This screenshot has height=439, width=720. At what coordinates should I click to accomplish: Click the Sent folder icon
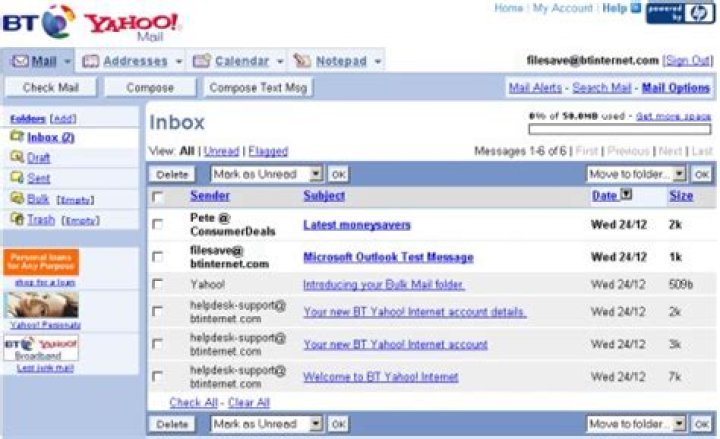click(x=17, y=177)
